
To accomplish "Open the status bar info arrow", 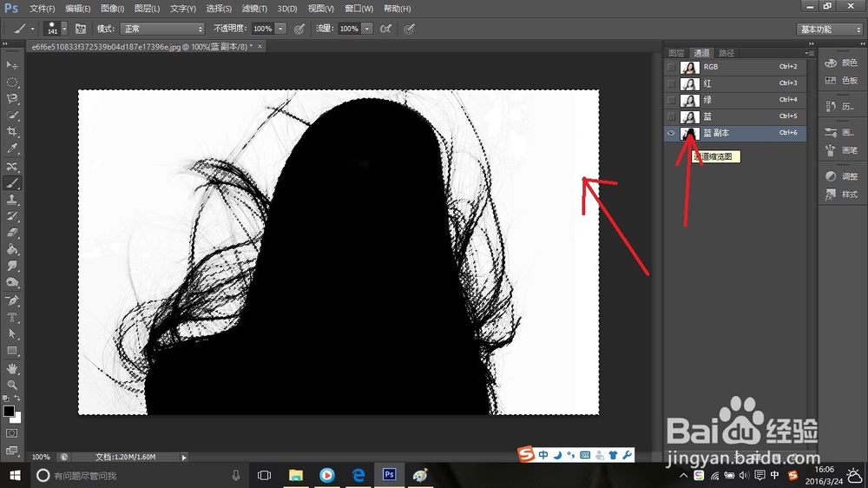I will [x=184, y=457].
